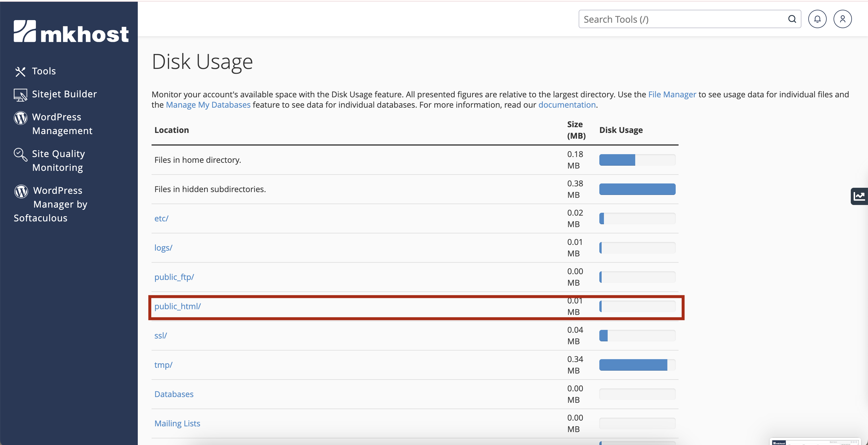Click WordPress Manager by Softaculous icon
This screenshot has height=445, width=868.
21,191
